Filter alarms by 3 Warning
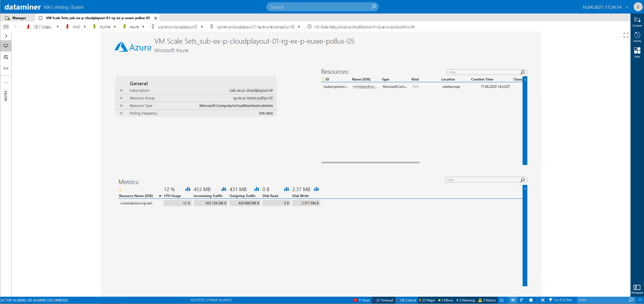The width and height of the screenshot is (644, 304). tap(466, 300)
